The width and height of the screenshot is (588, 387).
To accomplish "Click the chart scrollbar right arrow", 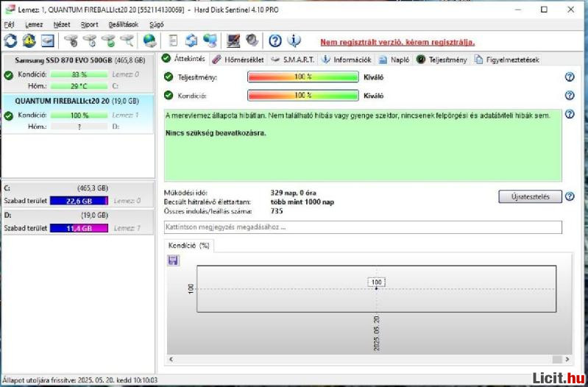I will pyautogui.click(x=567, y=359).
